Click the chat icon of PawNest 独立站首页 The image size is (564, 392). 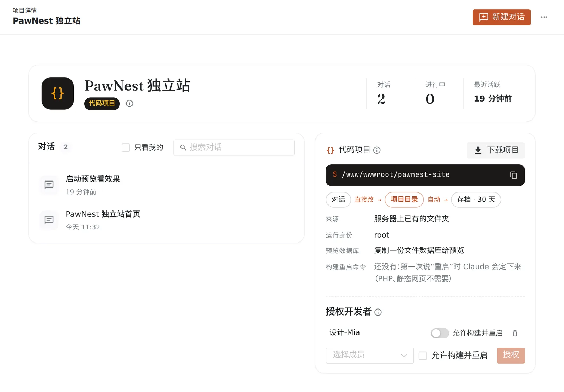coord(49,220)
